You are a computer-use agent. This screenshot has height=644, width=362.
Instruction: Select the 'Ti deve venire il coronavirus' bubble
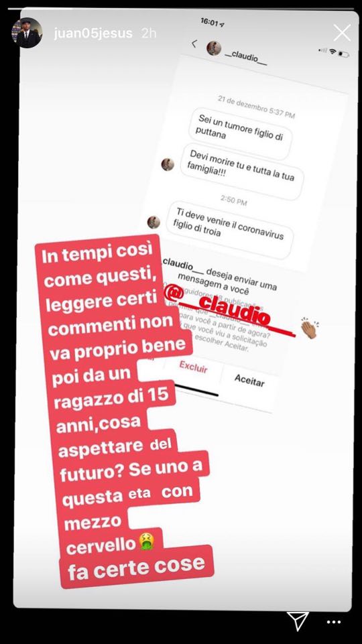[231, 230]
